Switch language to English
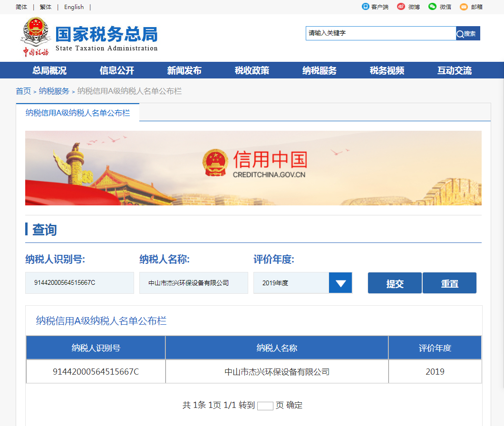Viewport: 504px width, 426px height. [74, 7]
